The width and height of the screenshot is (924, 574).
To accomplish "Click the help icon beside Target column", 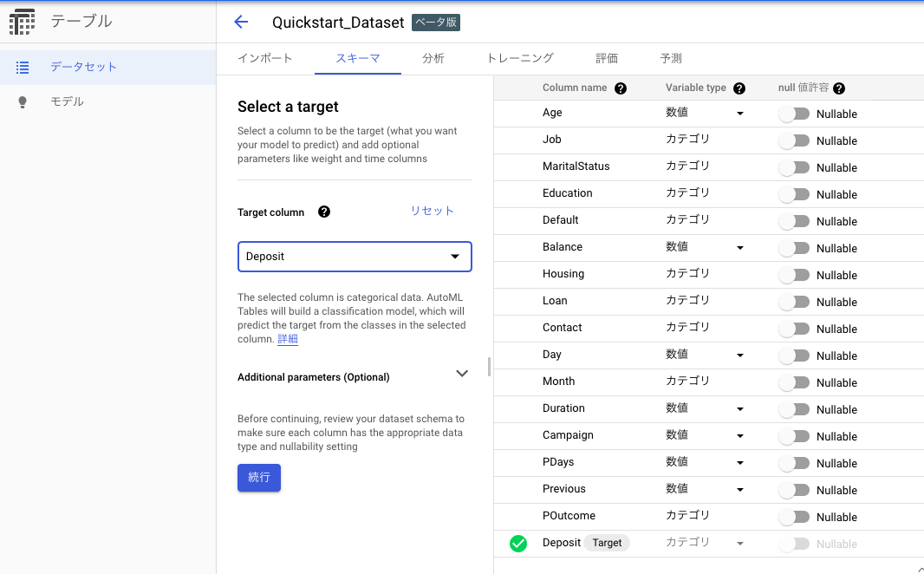I will click(323, 212).
